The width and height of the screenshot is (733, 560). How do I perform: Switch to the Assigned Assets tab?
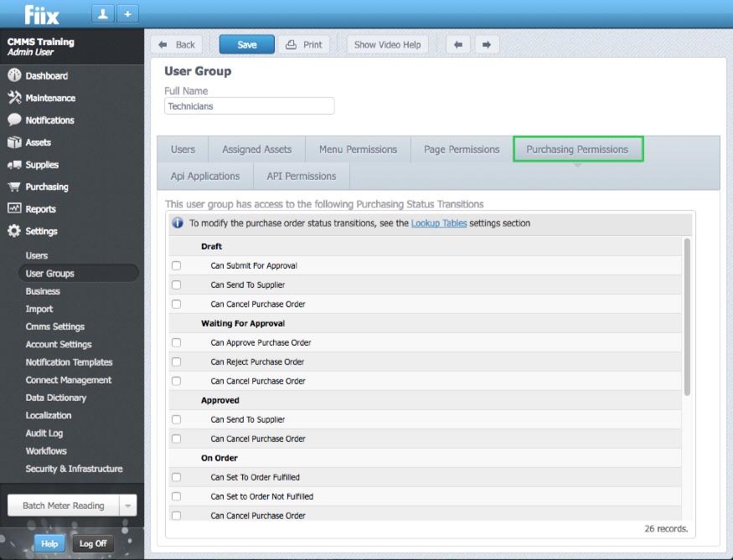pos(256,150)
